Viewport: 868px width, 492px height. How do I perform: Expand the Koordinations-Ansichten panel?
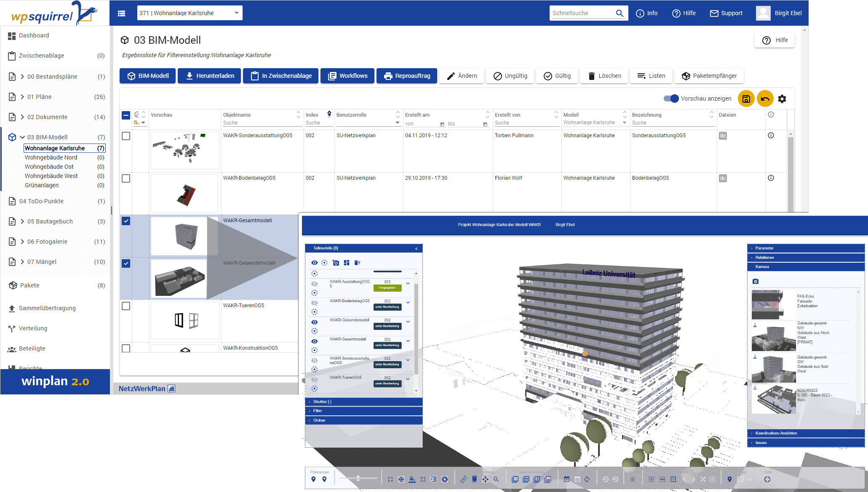[806, 433]
